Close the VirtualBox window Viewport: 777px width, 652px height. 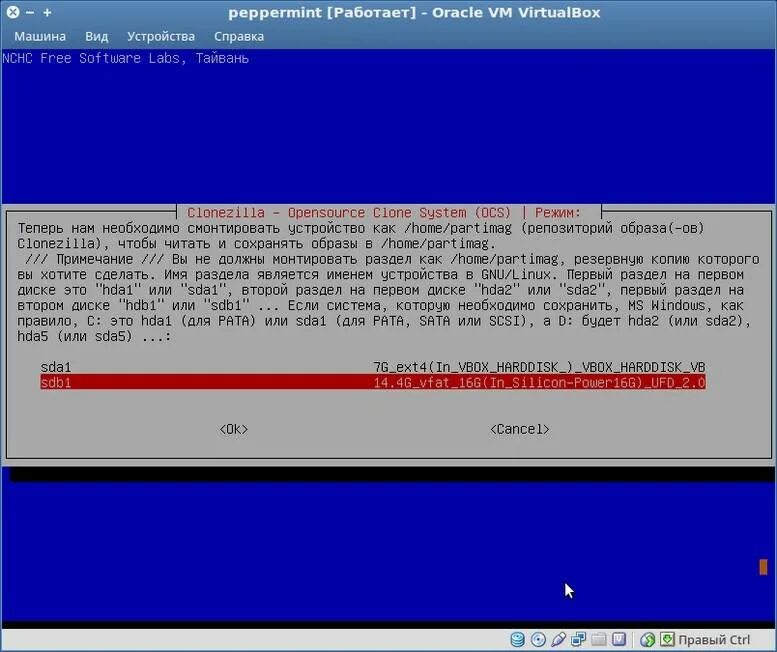[13, 12]
